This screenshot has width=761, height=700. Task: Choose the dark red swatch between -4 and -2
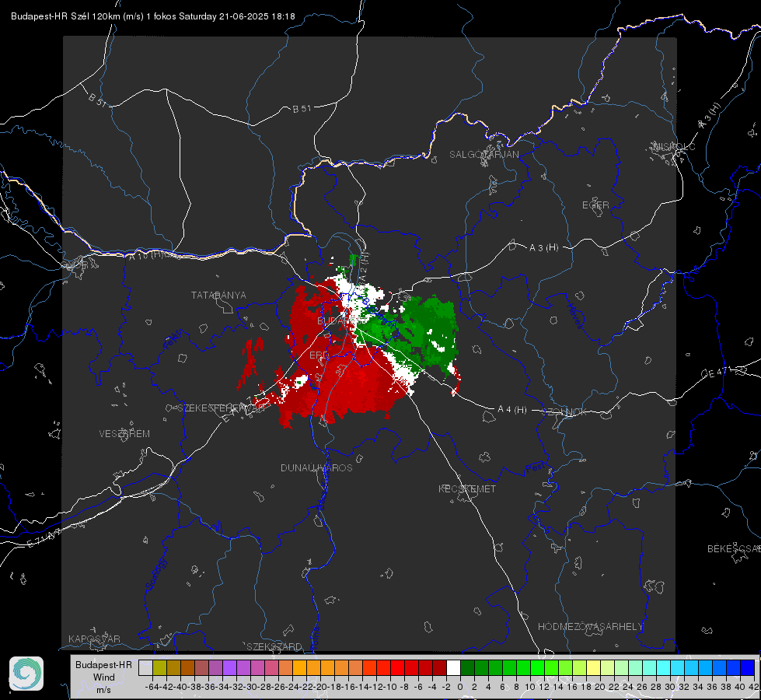point(439,667)
